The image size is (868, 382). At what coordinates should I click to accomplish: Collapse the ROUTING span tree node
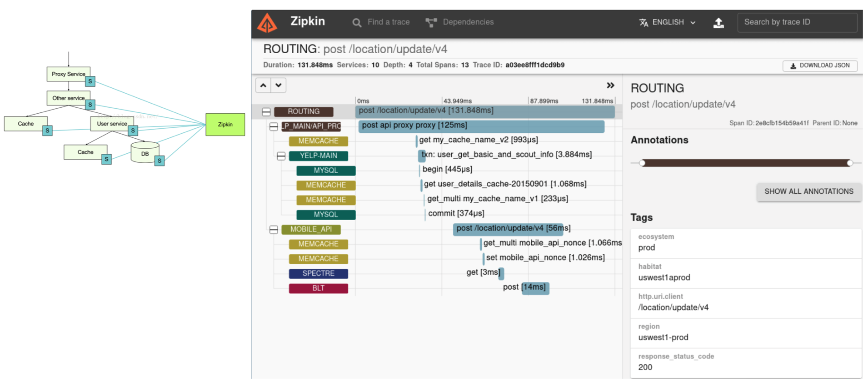(x=266, y=112)
